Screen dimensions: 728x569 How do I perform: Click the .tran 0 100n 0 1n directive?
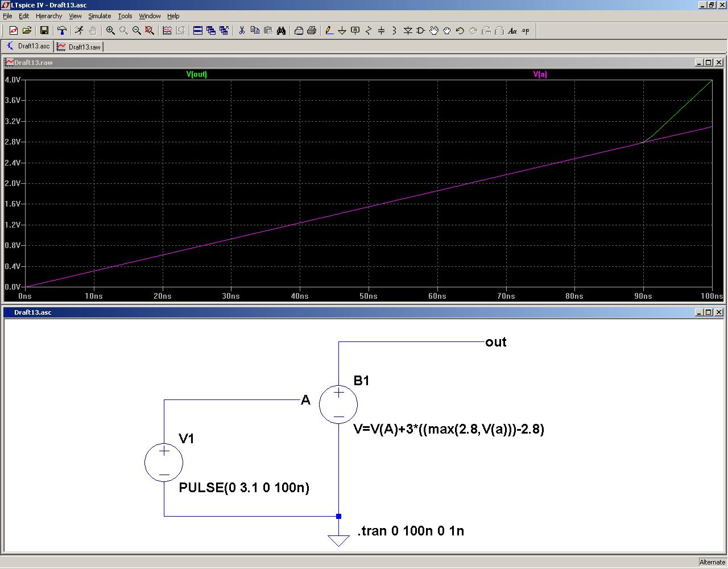411,531
